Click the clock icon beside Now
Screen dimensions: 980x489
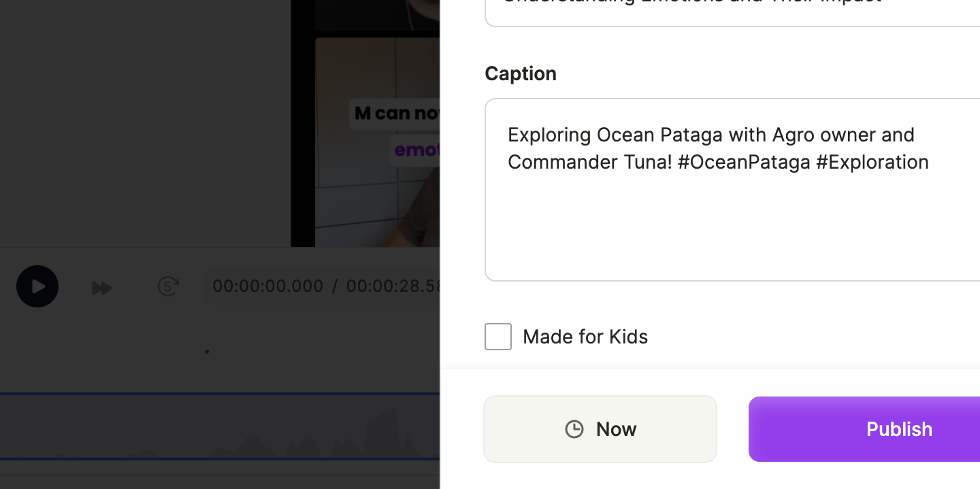pos(574,429)
